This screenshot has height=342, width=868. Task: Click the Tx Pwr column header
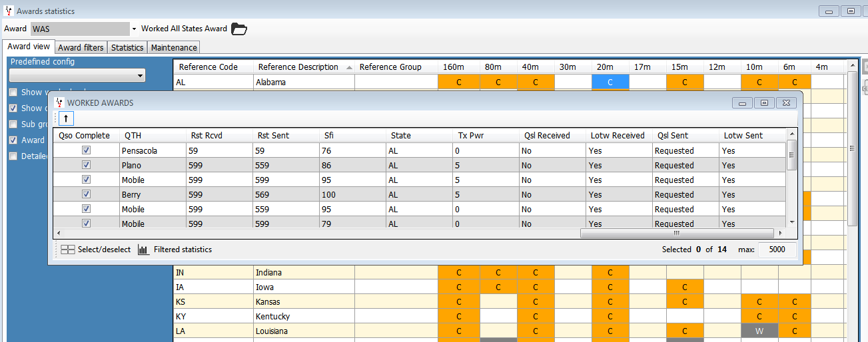point(486,135)
